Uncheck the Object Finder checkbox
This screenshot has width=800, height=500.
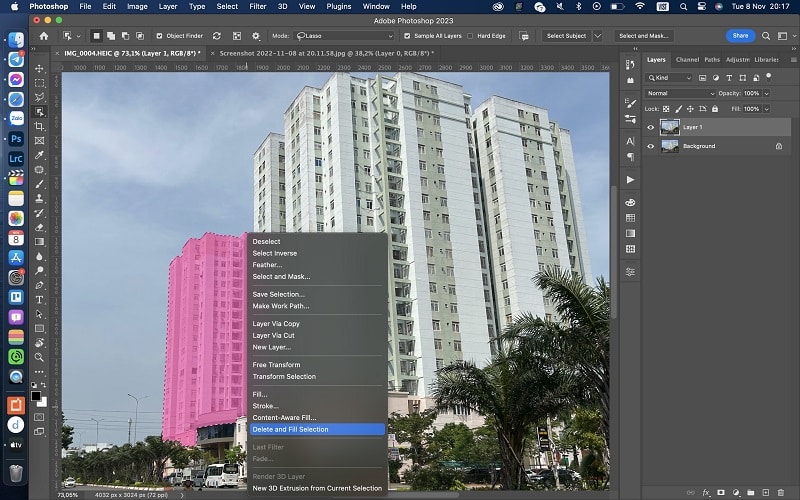[158, 36]
